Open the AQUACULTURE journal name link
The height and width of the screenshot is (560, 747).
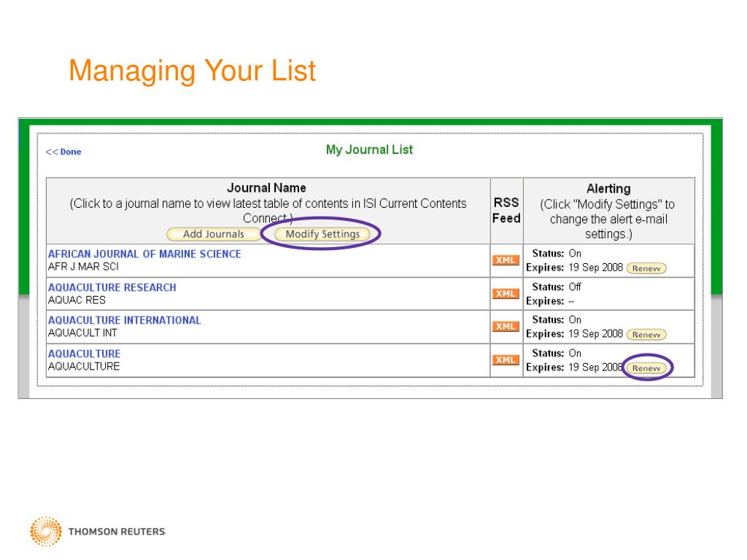point(85,354)
